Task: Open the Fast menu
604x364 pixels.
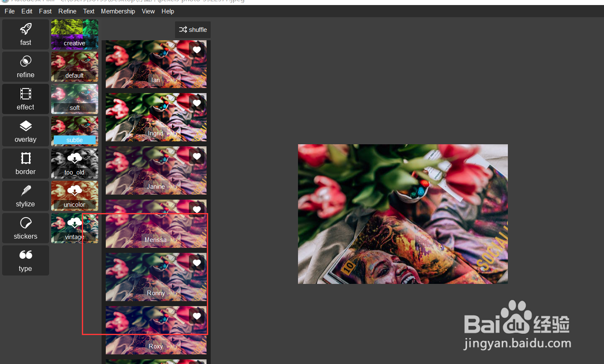Action: [x=45, y=11]
